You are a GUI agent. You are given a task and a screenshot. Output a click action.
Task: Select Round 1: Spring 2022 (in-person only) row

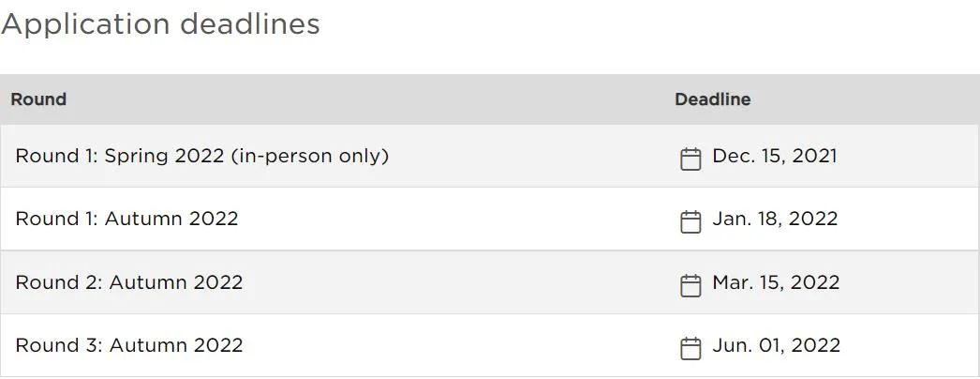pos(490,156)
